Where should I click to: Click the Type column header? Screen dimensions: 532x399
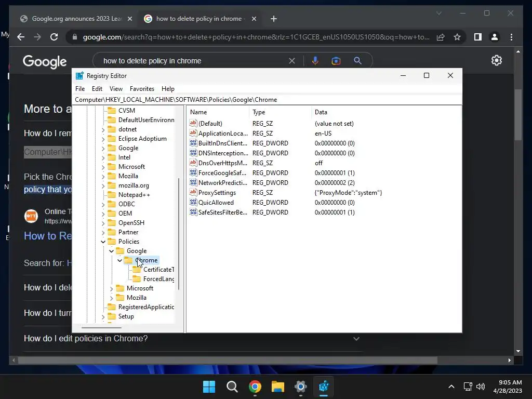pyautogui.click(x=280, y=112)
